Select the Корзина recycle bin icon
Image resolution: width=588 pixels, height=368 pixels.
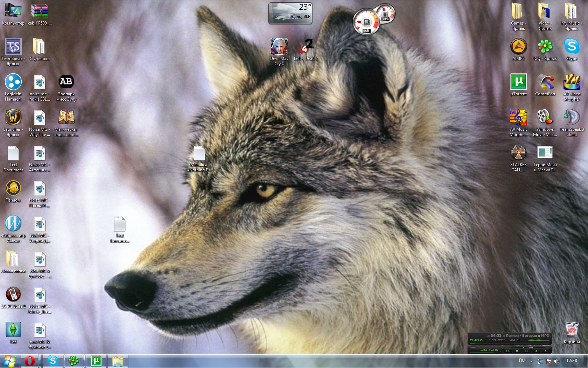(x=572, y=330)
